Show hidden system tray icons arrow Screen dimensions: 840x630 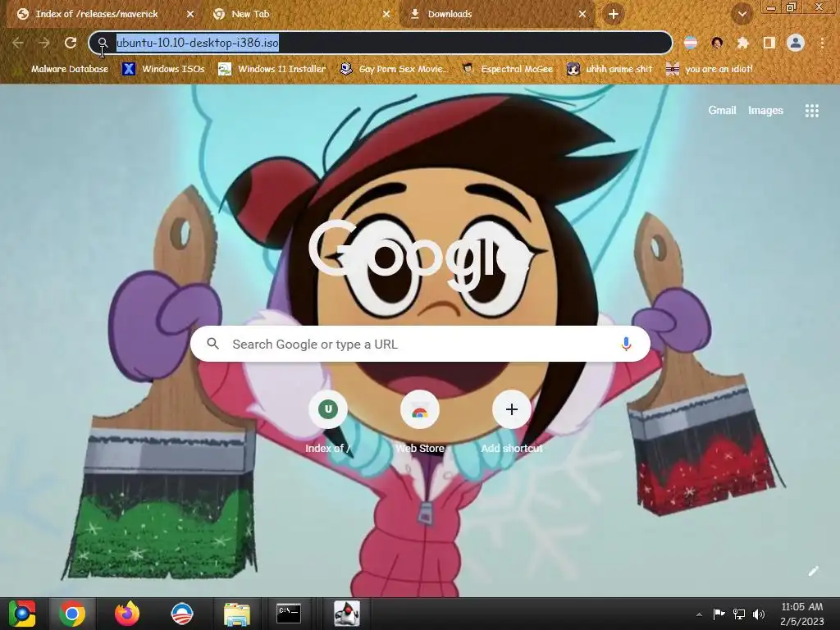pyautogui.click(x=699, y=614)
